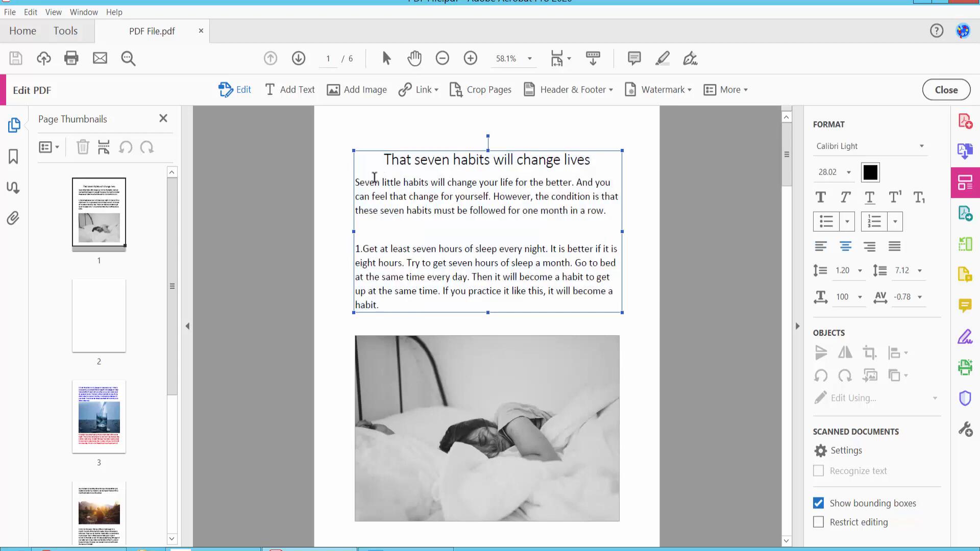Viewport: 980px width, 551px height.
Task: Click the Zoom in plus icon
Action: (470, 58)
